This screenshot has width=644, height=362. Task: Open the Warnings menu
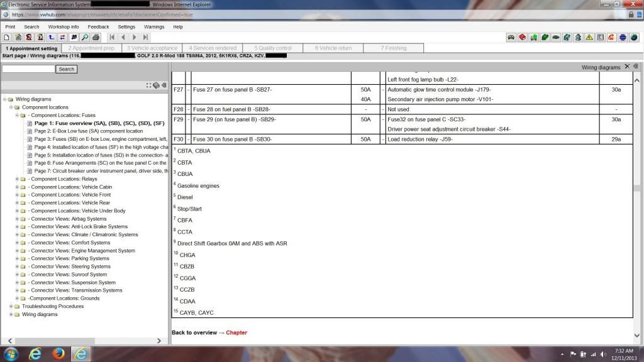154,26
